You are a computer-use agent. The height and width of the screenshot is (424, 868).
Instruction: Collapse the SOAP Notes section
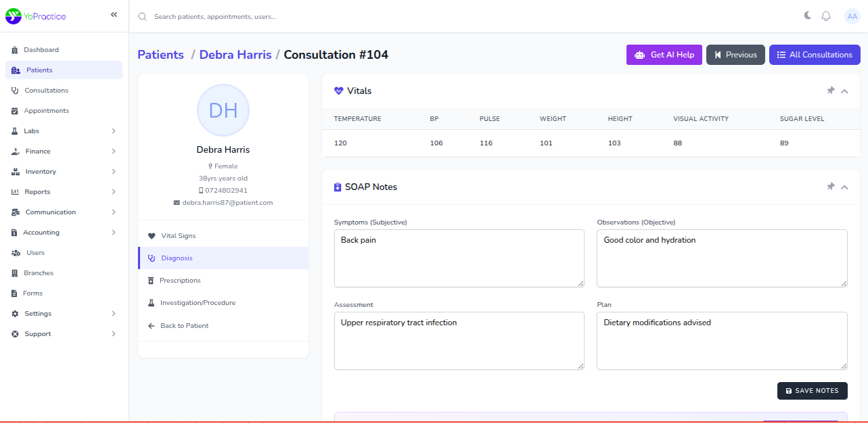[844, 187]
